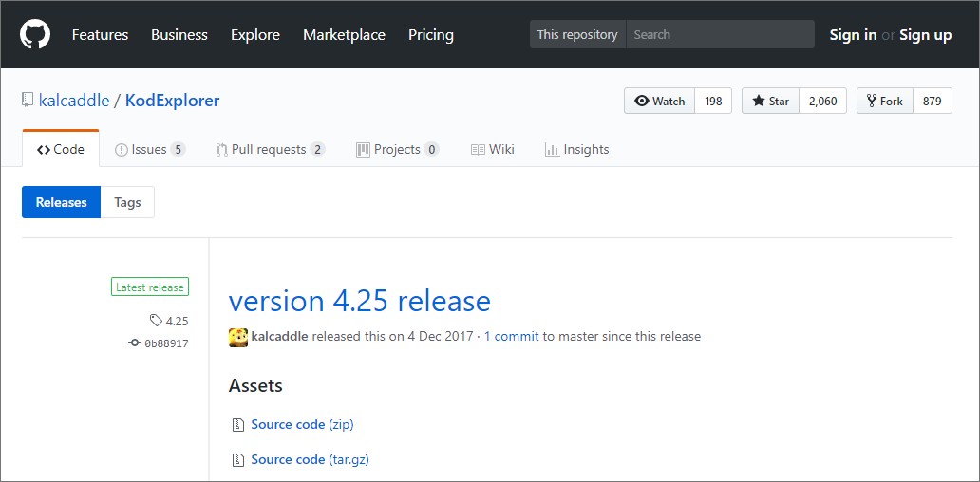This screenshot has width=980, height=482.
Task: Open the version 4.25 release link
Action: click(x=360, y=301)
